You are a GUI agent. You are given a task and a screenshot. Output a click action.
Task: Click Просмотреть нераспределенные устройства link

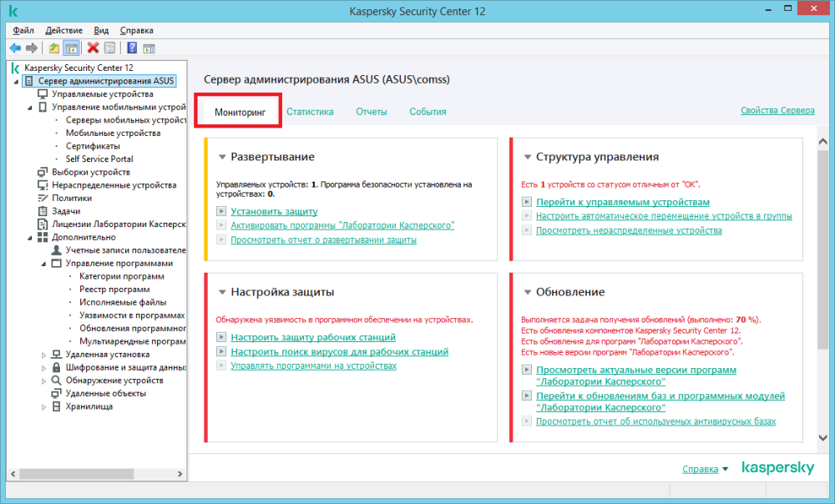click(629, 230)
